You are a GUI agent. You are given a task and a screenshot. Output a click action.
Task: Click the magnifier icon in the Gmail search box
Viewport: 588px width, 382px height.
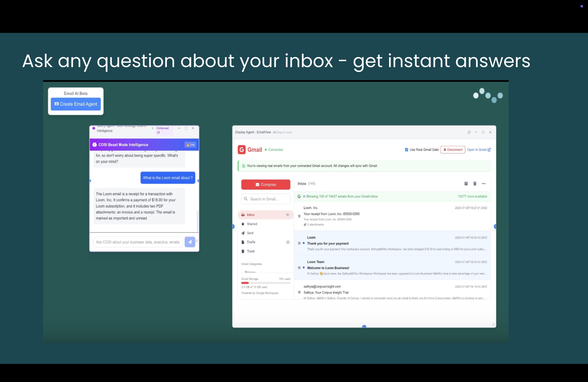246,199
